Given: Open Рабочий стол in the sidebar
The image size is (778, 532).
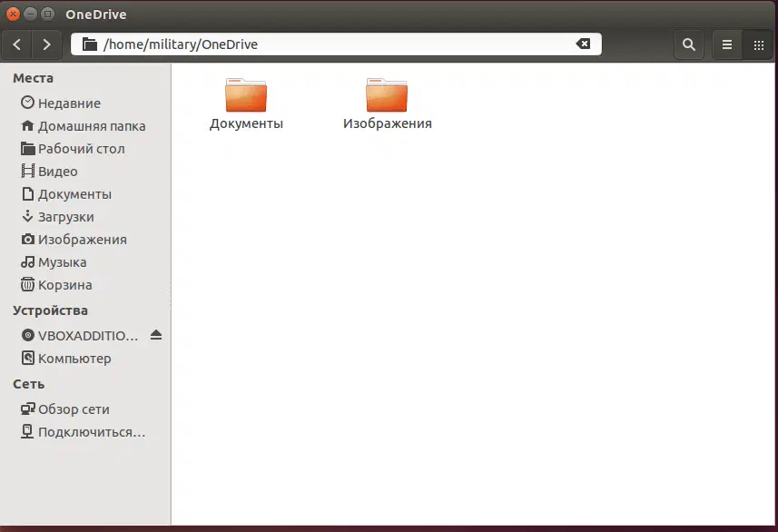Looking at the screenshot, I should click(x=85, y=149).
